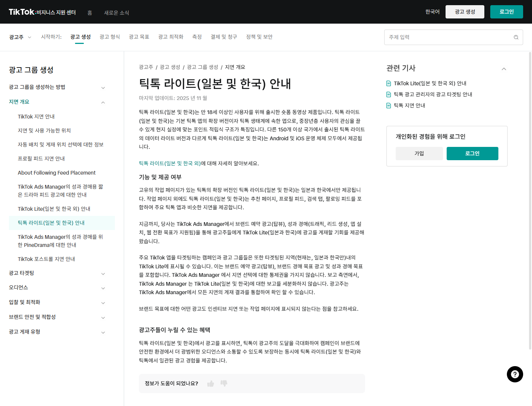This screenshot has width=532, height=406.
Task: Open sidebar item TikTok Lite(일본 및 한국 외) 안내
Action: point(54,209)
